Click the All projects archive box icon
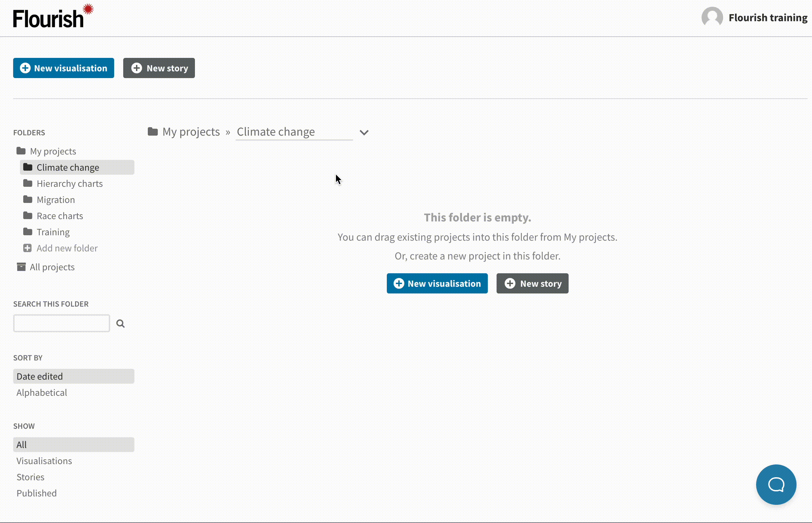The image size is (812, 523). (x=21, y=267)
